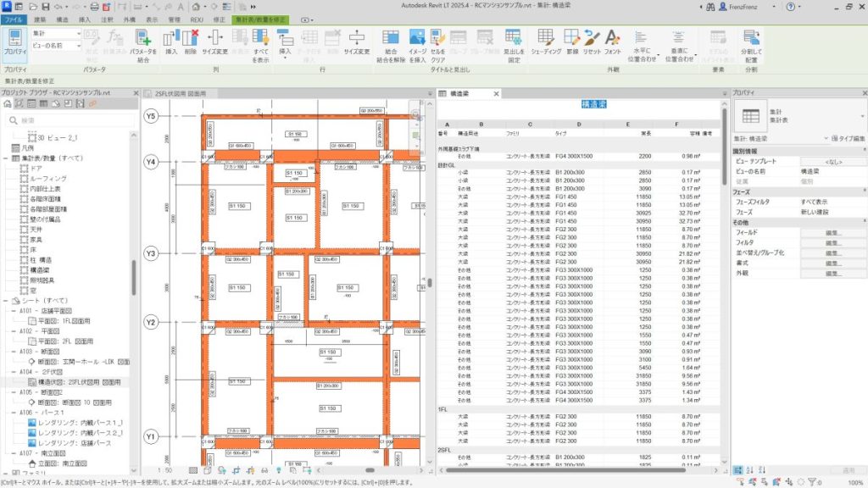Open the ファイル menu tab
The image size is (868, 488).
click(13, 18)
